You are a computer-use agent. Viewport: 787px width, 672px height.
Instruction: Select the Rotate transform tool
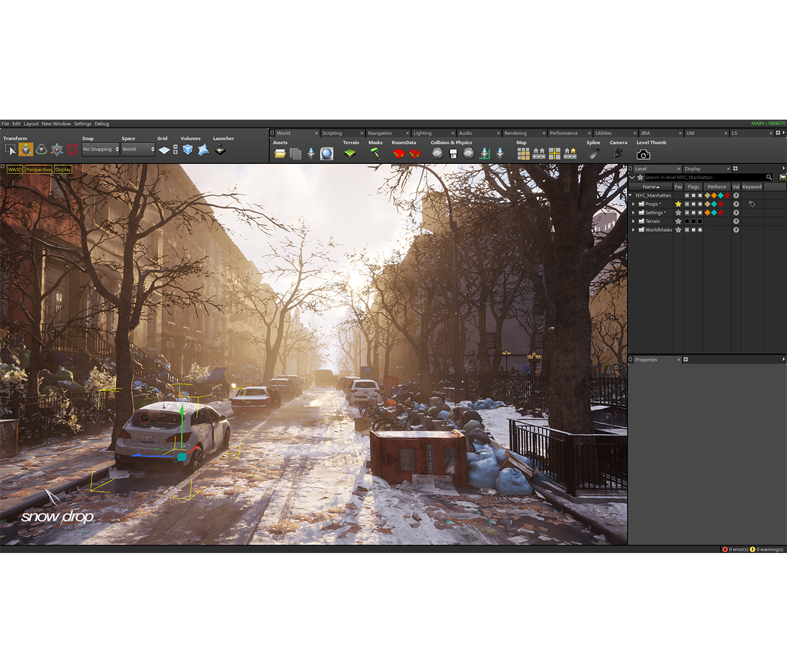[42, 149]
